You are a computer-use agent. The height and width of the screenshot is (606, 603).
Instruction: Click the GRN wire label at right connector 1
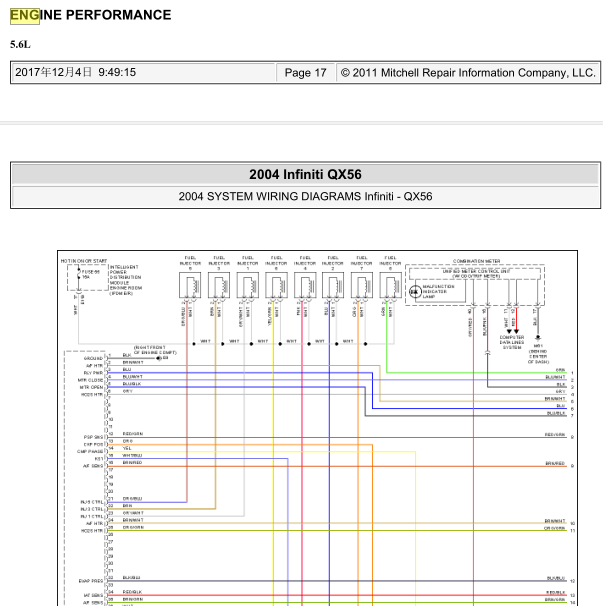pos(560,370)
